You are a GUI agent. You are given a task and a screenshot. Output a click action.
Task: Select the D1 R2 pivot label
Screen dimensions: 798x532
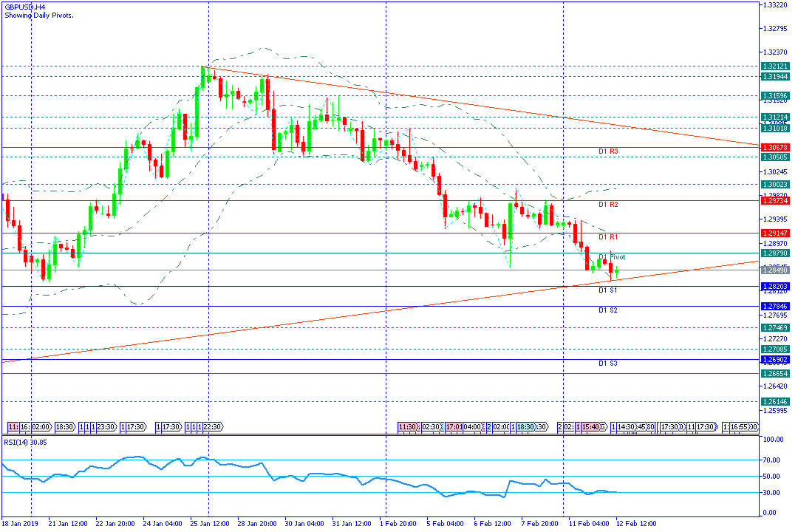tap(608, 205)
